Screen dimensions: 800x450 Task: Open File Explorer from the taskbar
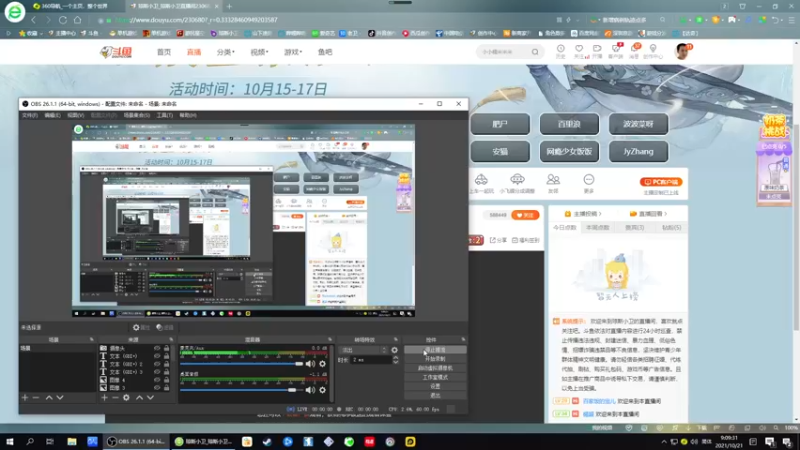point(71,442)
